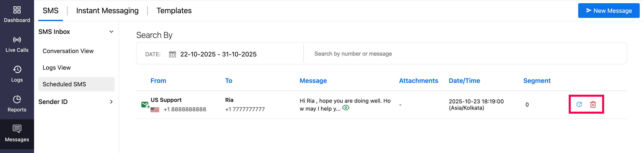Image resolution: width=644 pixels, height=153 pixels.
Task: Select Scheduled SMS in the side menu
Action: 64,84
